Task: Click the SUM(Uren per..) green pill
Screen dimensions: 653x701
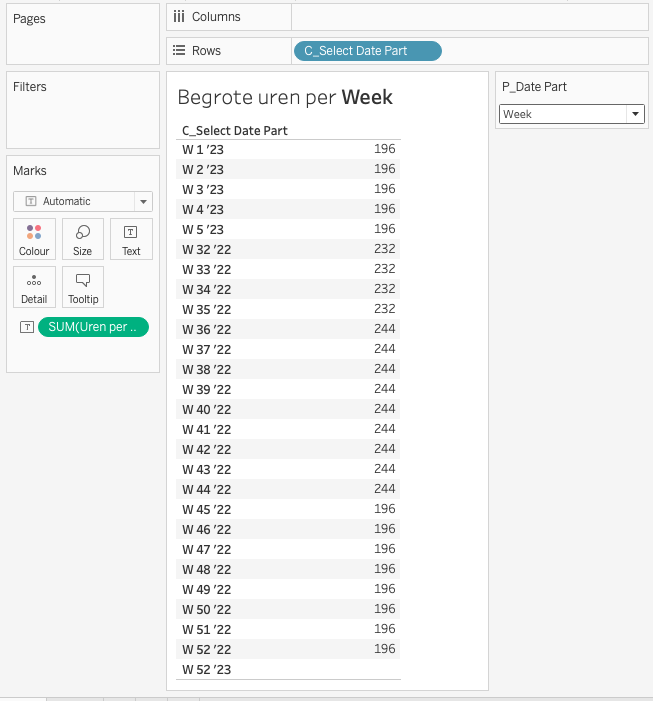Action: pyautogui.click(x=93, y=327)
